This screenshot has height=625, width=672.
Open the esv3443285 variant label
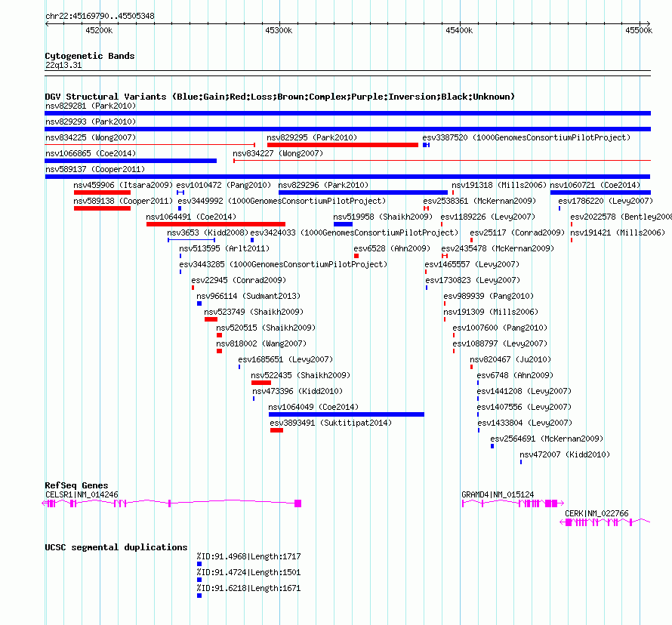[283, 264]
